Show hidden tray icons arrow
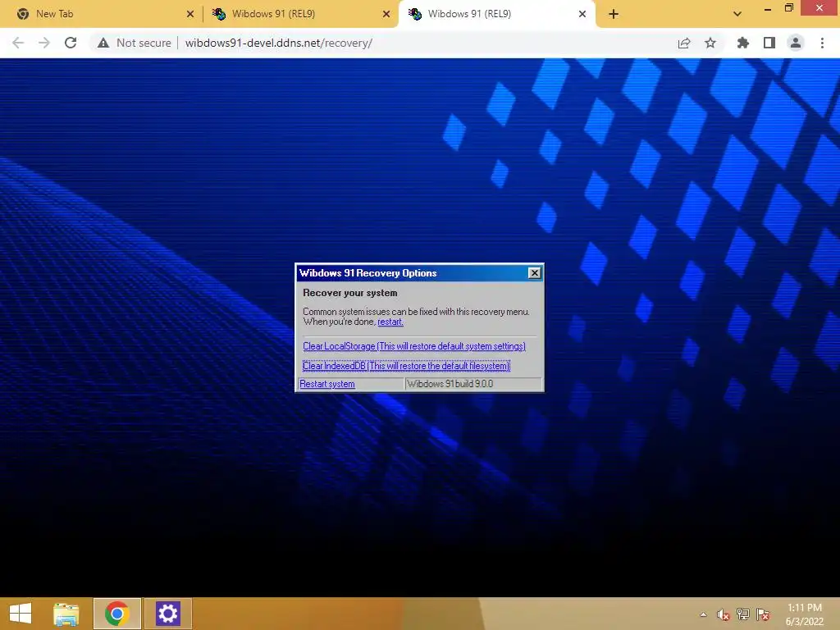840x630 pixels. [703, 614]
